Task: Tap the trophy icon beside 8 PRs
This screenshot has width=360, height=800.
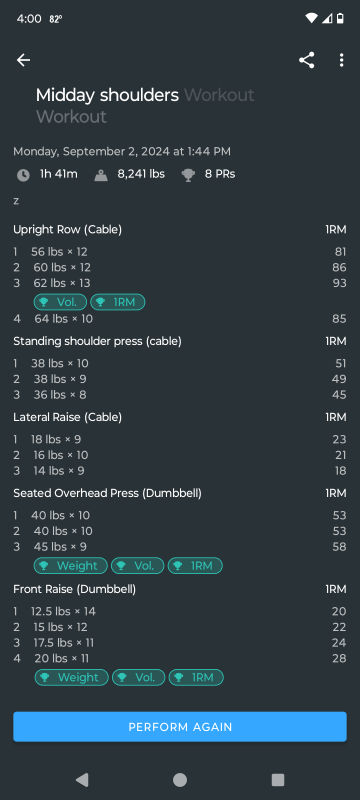Action: point(188,175)
